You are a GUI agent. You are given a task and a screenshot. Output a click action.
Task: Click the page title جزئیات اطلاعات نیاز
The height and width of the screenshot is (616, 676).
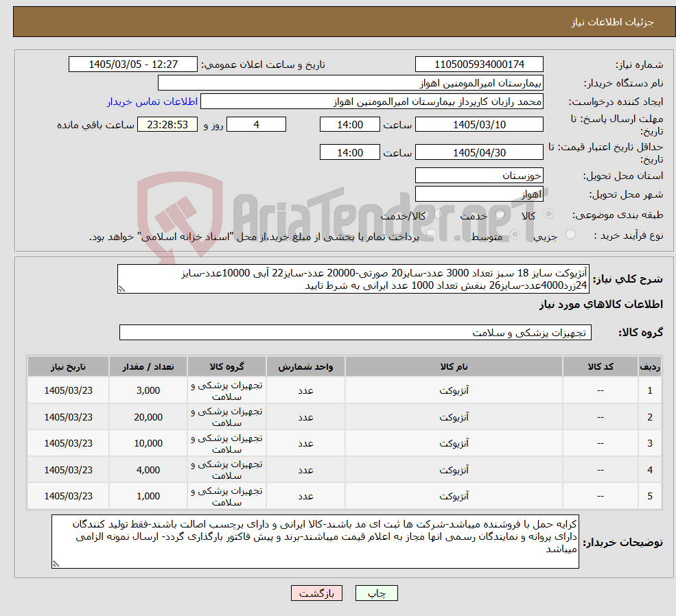pos(613,22)
